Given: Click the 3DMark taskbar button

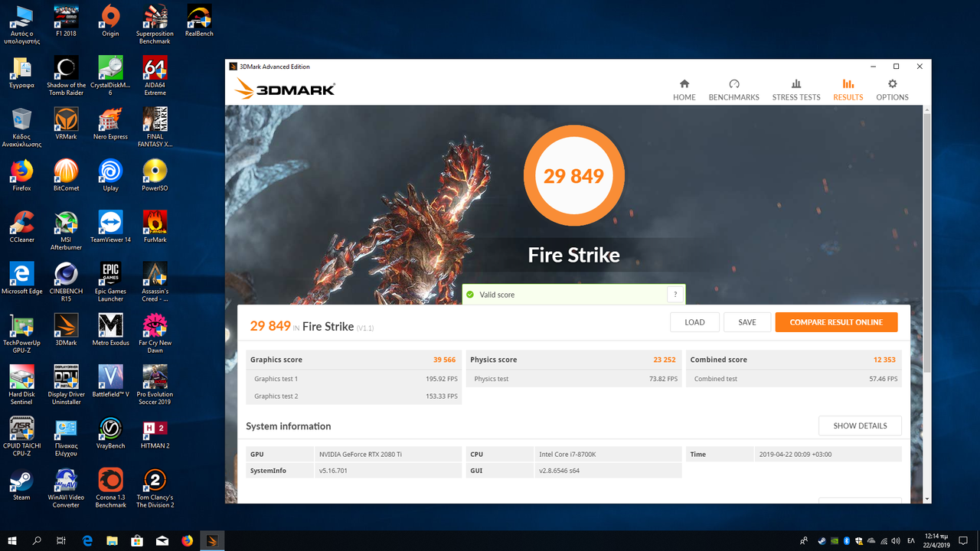Looking at the screenshot, I should tap(212, 541).
